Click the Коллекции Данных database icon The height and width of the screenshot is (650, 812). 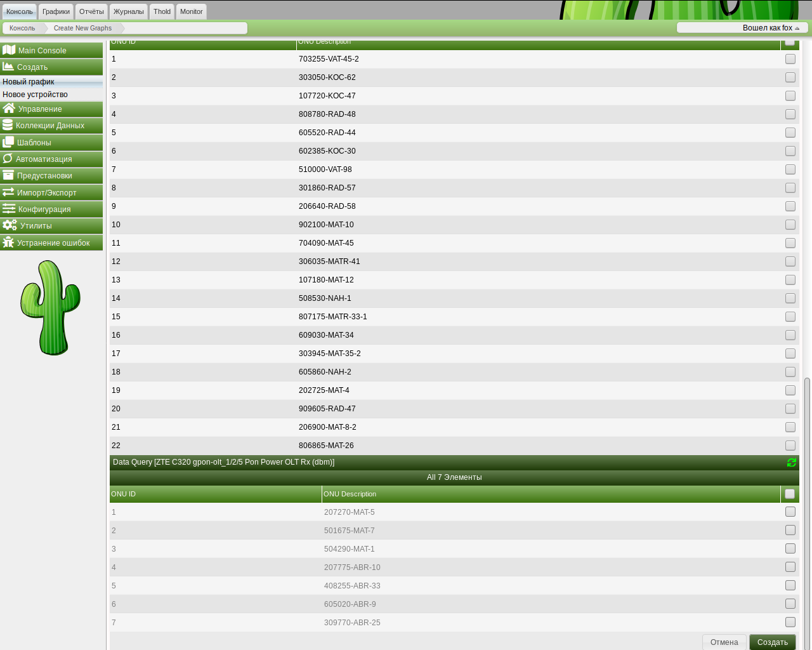(x=8, y=124)
